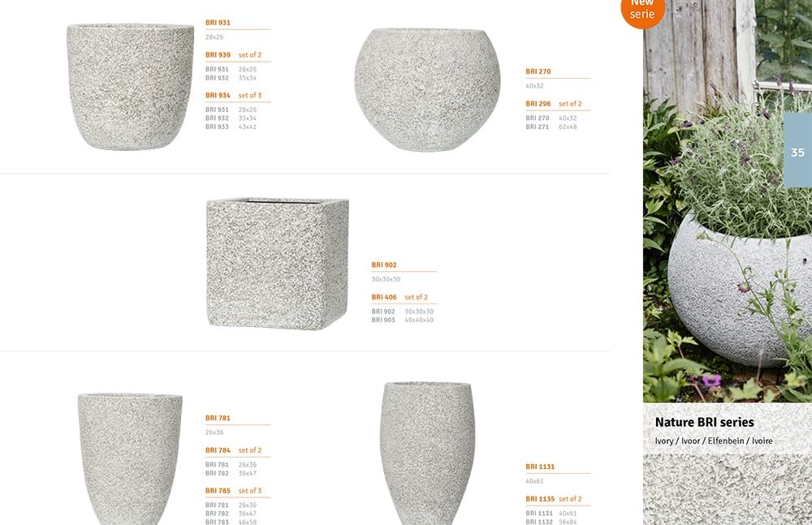Click the BRI 270 globe planter image
Screen dimensions: 812x525
pyautogui.click(x=428, y=90)
